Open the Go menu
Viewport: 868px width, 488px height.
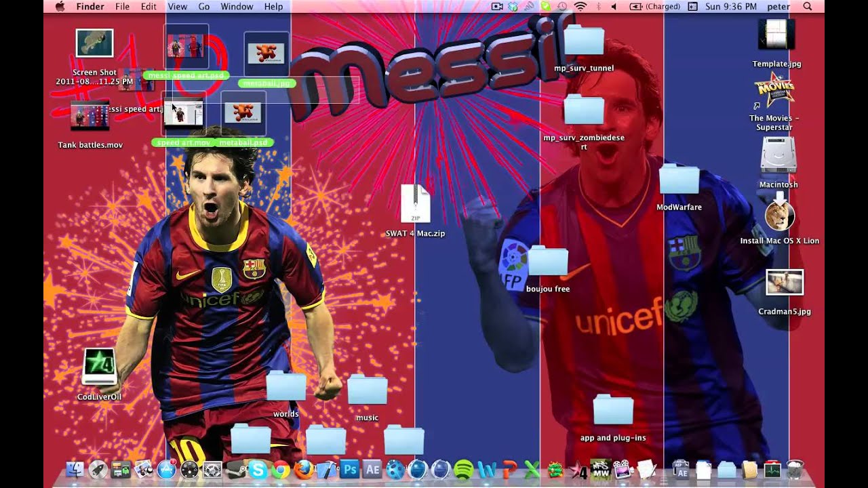coord(204,6)
